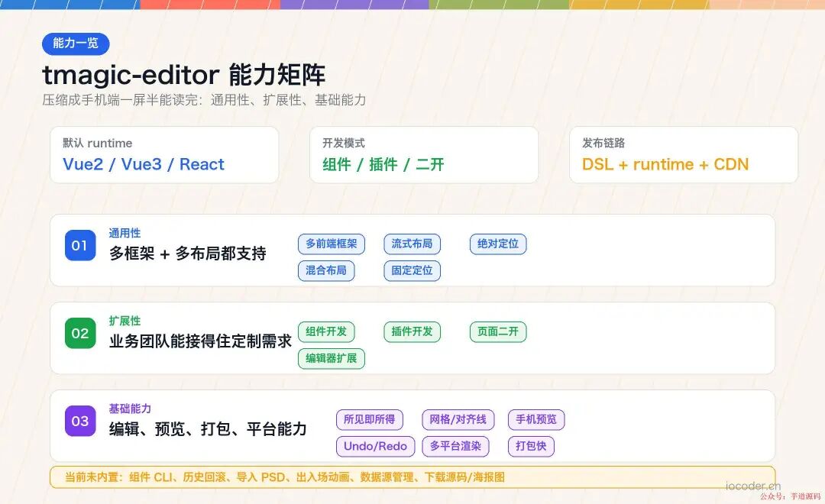
Task: Pick the 打包快 tag
Action: 531,446
